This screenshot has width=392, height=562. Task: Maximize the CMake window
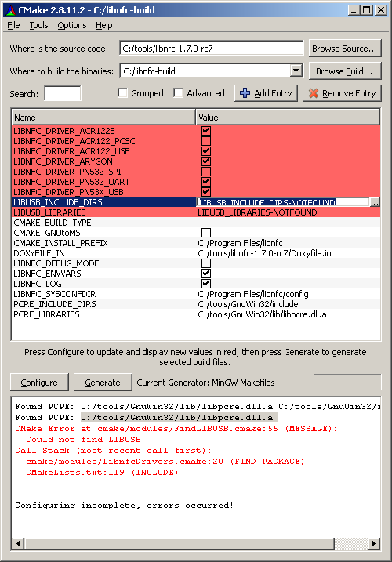click(x=367, y=10)
